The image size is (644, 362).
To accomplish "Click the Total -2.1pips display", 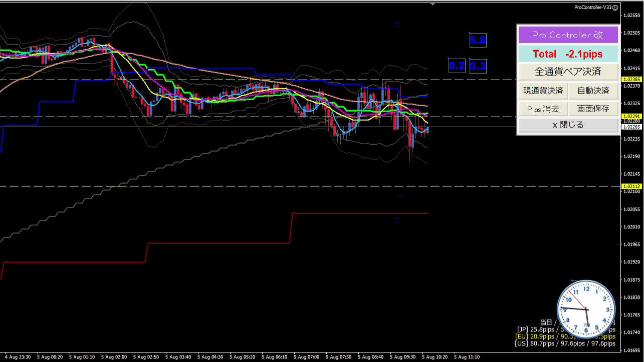I will coord(568,54).
